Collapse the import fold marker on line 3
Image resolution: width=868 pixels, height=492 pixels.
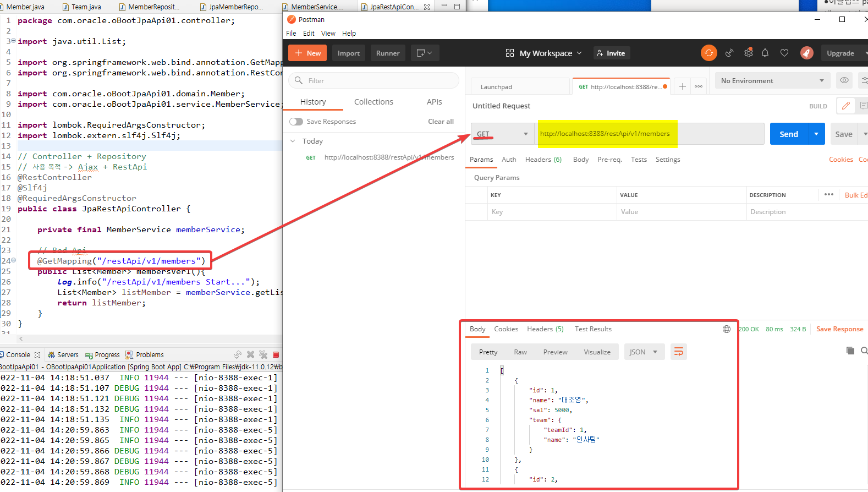[x=13, y=41]
